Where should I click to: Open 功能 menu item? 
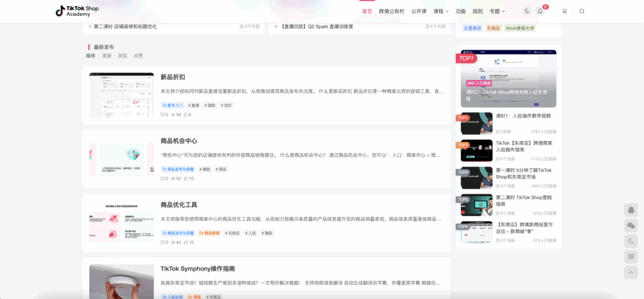(x=460, y=11)
